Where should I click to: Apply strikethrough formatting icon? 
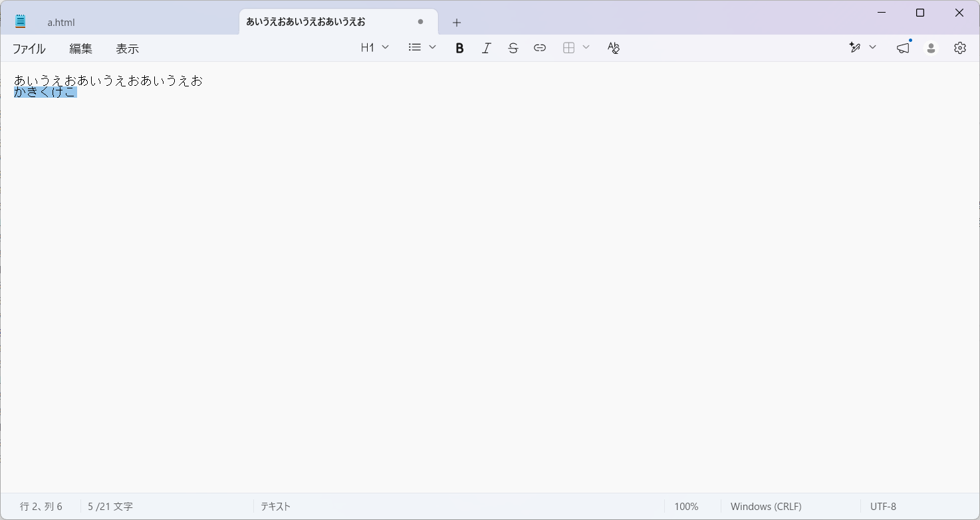[x=513, y=48]
